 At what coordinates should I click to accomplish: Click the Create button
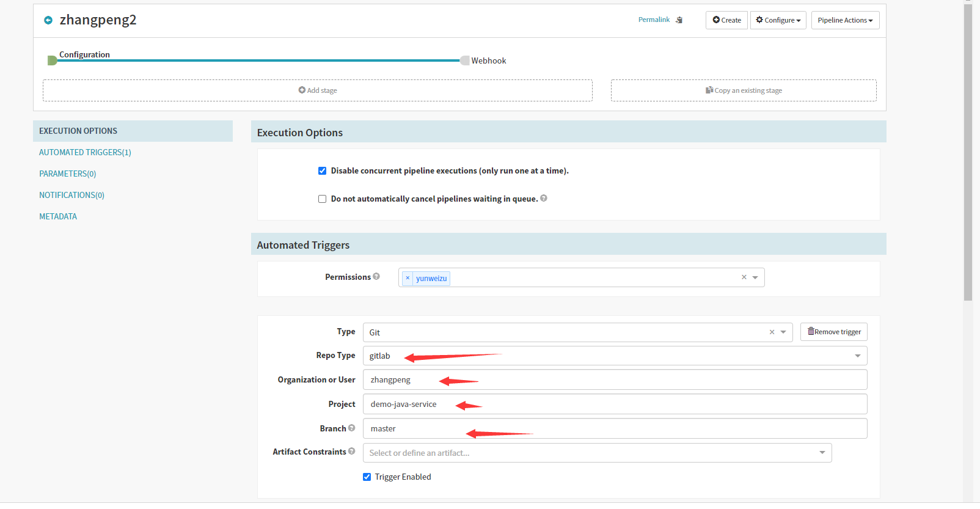(x=726, y=20)
